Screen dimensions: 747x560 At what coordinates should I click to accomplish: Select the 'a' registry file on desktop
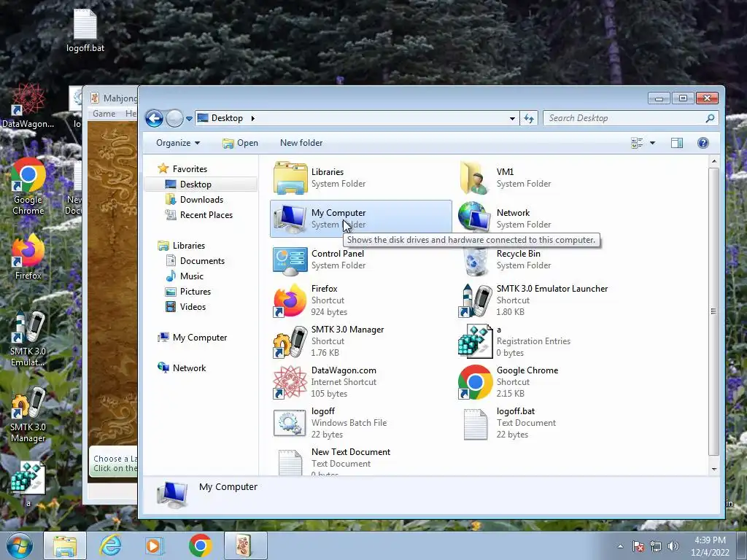28,483
